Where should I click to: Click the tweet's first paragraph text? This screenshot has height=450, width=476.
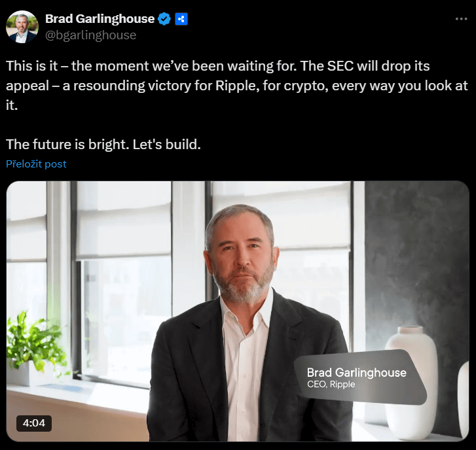[x=216, y=86]
